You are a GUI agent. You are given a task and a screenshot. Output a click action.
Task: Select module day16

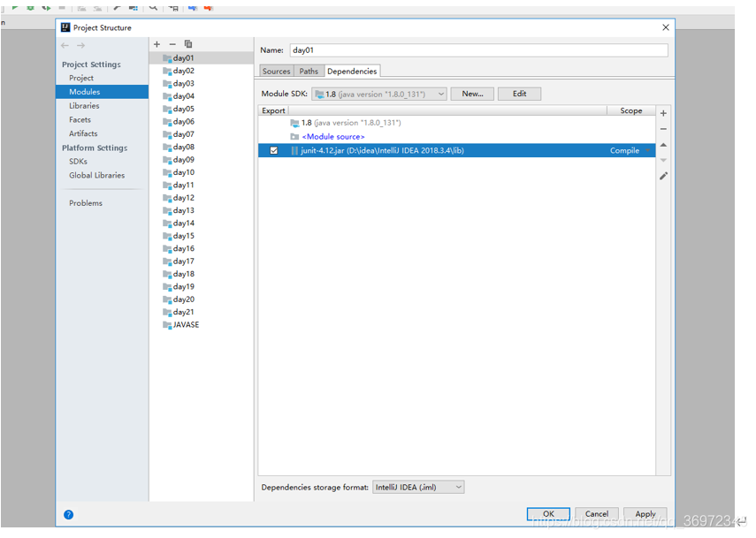click(202, 248)
